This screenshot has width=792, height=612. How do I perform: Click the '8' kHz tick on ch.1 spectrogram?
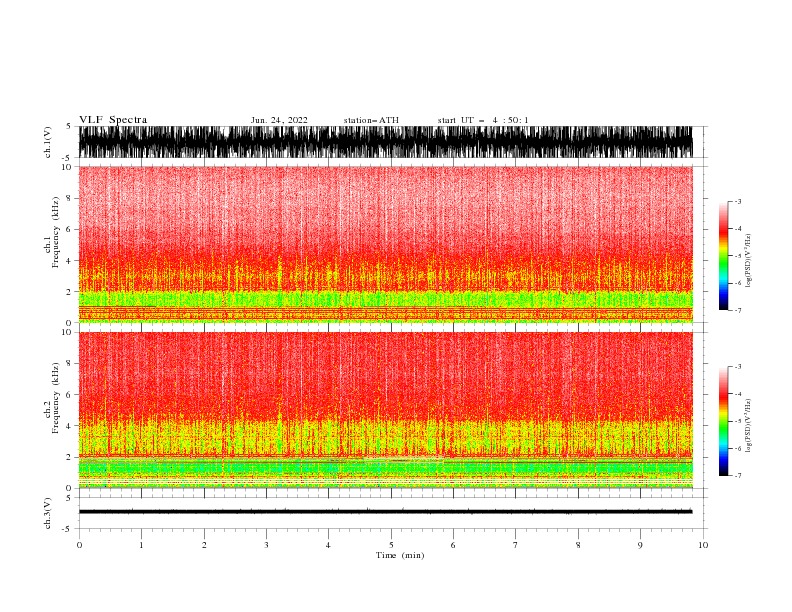pos(70,198)
